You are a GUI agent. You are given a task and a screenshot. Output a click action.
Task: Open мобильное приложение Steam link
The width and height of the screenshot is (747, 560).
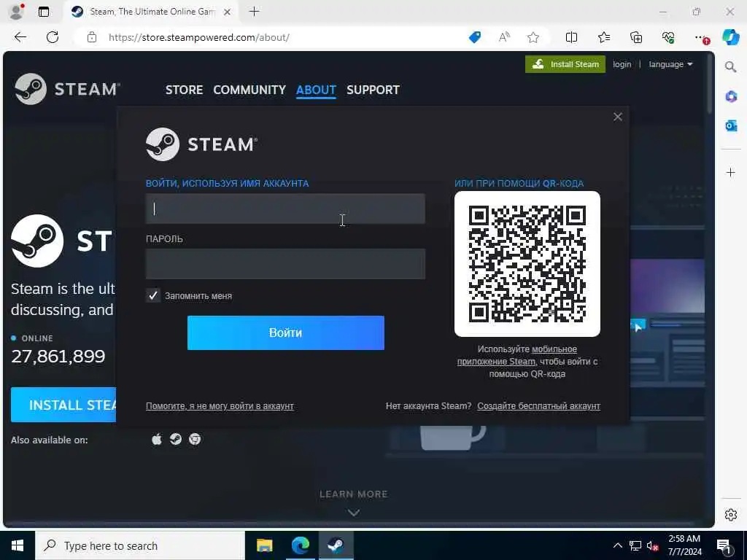coord(517,355)
